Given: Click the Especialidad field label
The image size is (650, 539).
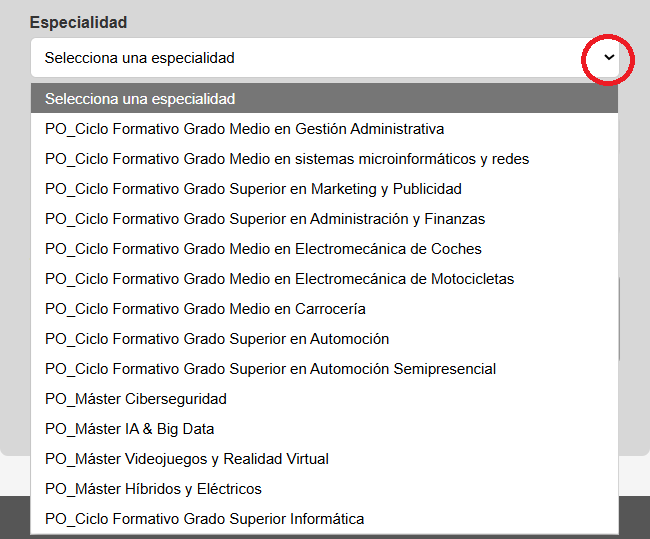Looking at the screenshot, I should click(78, 22).
